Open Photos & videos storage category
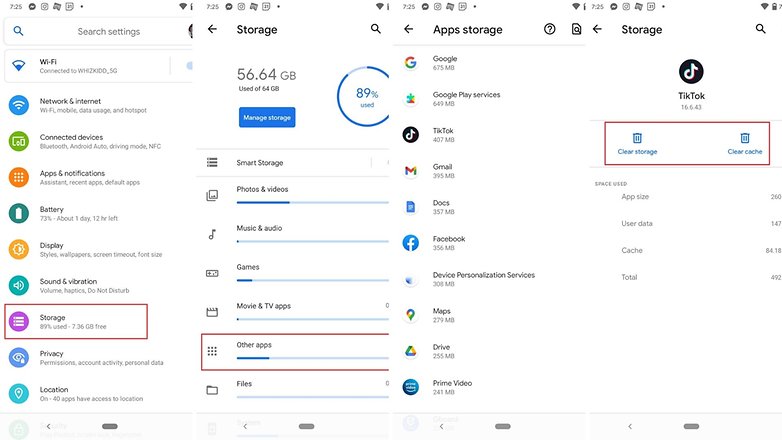Image resolution: width=782 pixels, height=440 pixels. click(x=293, y=196)
